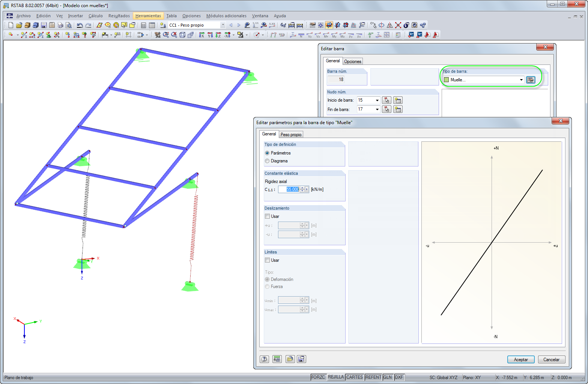Pick end node graphically
Viewport: 588px width, 384px height.
[386, 109]
